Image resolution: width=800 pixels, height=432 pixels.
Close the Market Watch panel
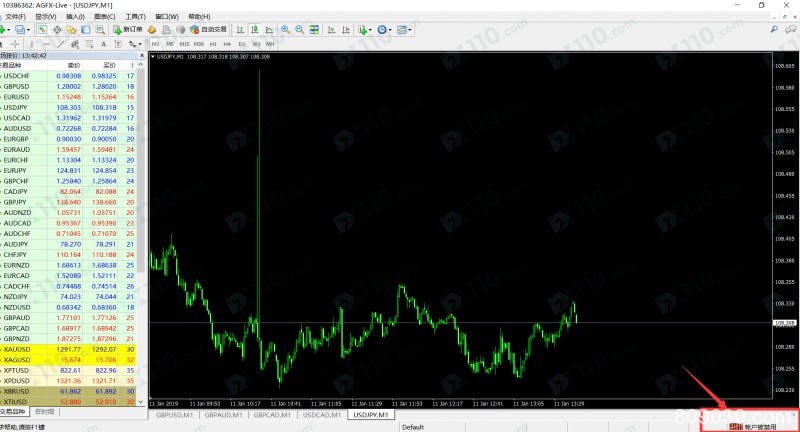tap(142, 56)
